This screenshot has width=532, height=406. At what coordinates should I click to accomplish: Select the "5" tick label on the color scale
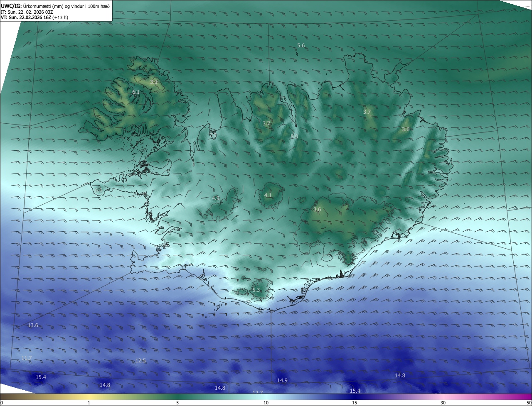(177, 403)
